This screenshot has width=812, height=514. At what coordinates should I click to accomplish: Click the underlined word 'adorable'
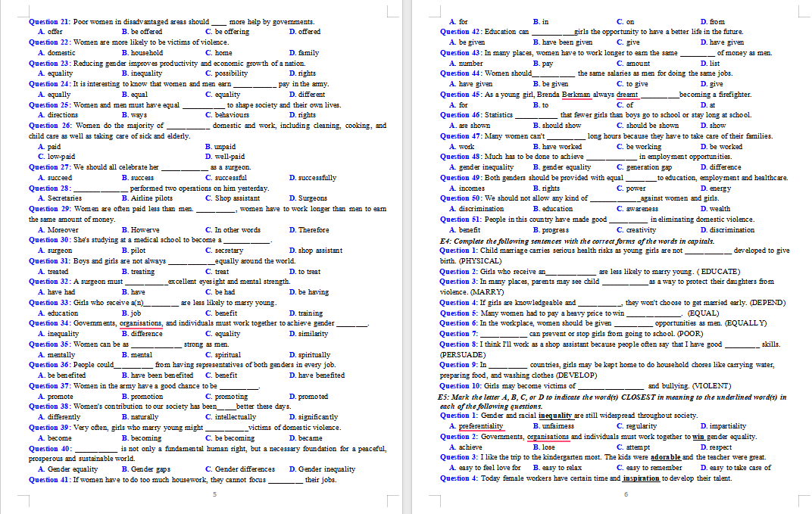tap(665, 457)
